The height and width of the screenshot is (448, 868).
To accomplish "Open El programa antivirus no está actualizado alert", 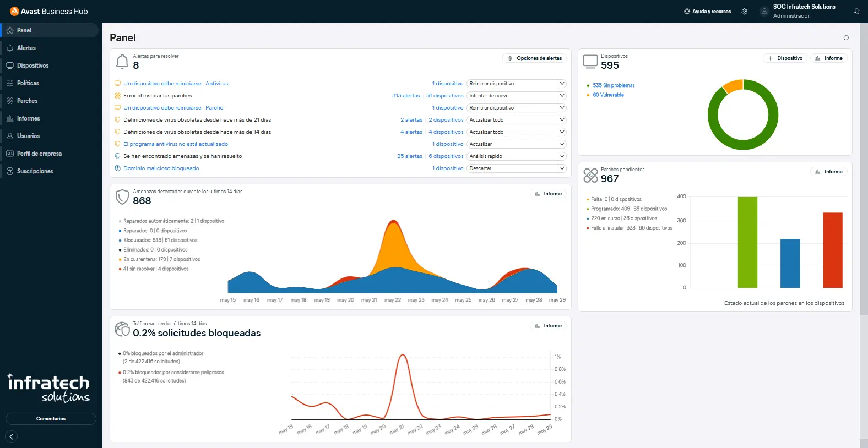I will coord(176,144).
